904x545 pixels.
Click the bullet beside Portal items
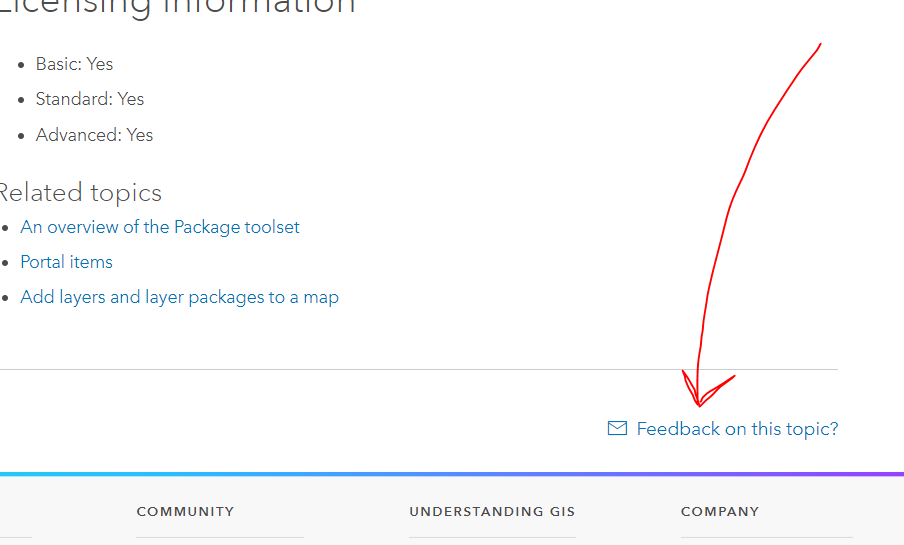pyautogui.click(x=7, y=263)
